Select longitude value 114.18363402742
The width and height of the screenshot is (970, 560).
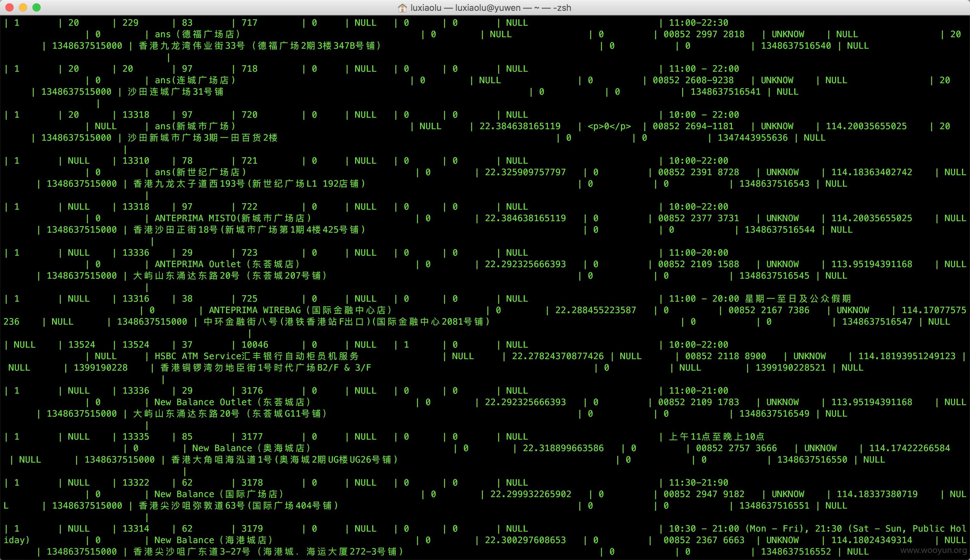[x=872, y=172]
